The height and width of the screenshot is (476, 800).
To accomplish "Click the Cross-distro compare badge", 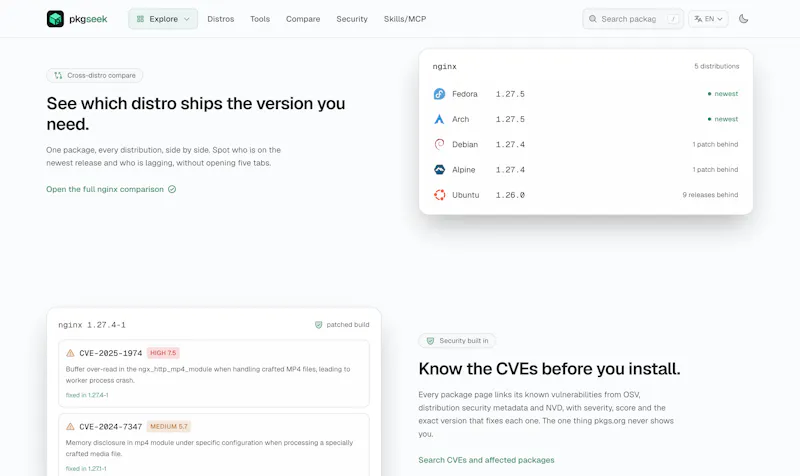I will [x=94, y=76].
